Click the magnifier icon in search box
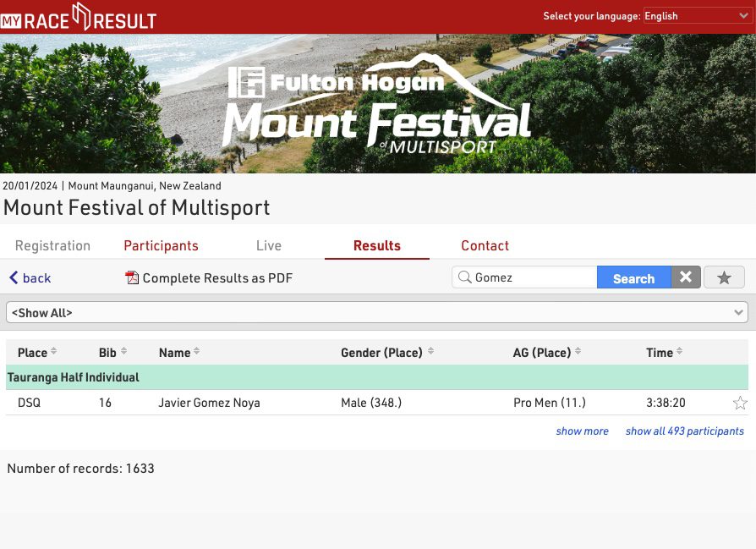 pyautogui.click(x=464, y=277)
